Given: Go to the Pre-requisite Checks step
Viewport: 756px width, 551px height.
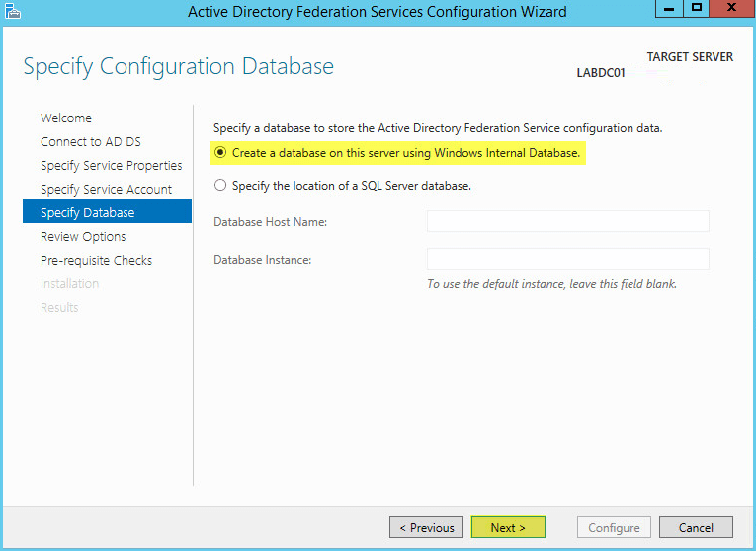Looking at the screenshot, I should (x=96, y=260).
